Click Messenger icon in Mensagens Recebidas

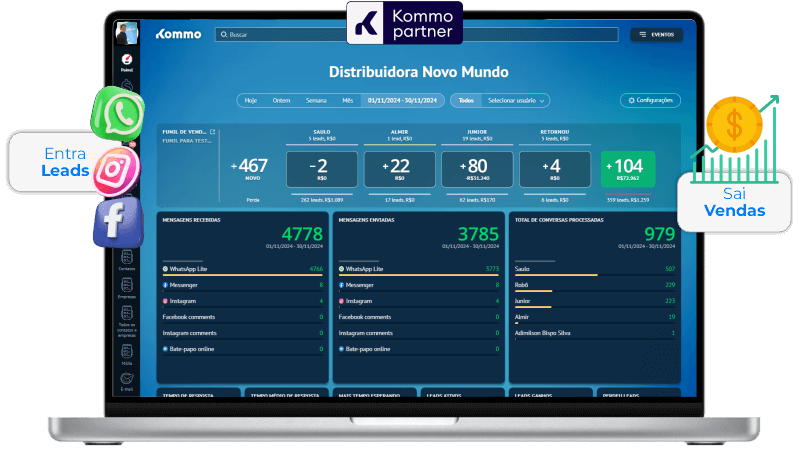(x=165, y=285)
